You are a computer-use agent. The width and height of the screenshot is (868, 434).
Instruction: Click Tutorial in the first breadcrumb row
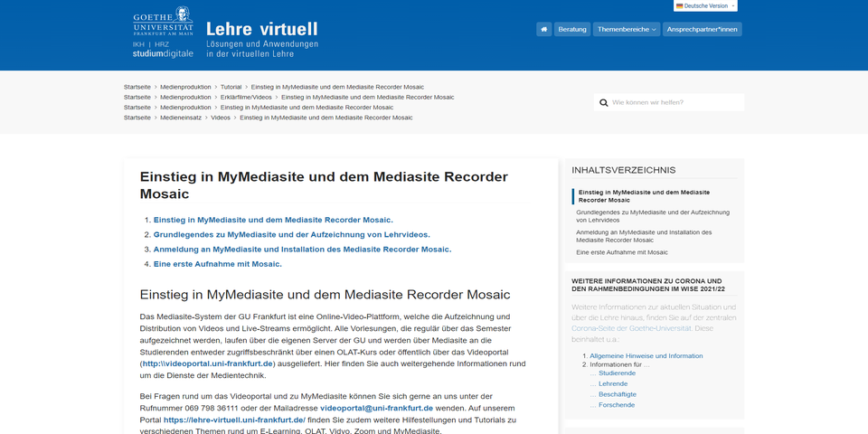pos(231,87)
